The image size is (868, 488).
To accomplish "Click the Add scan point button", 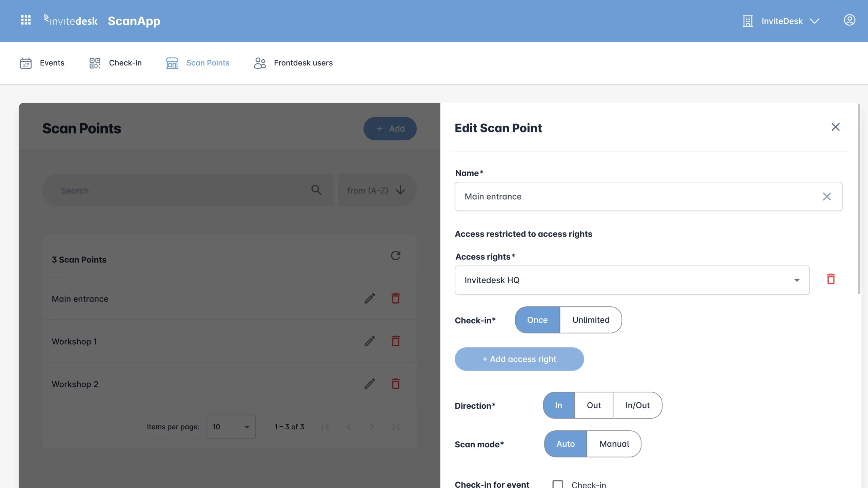I will pos(390,129).
